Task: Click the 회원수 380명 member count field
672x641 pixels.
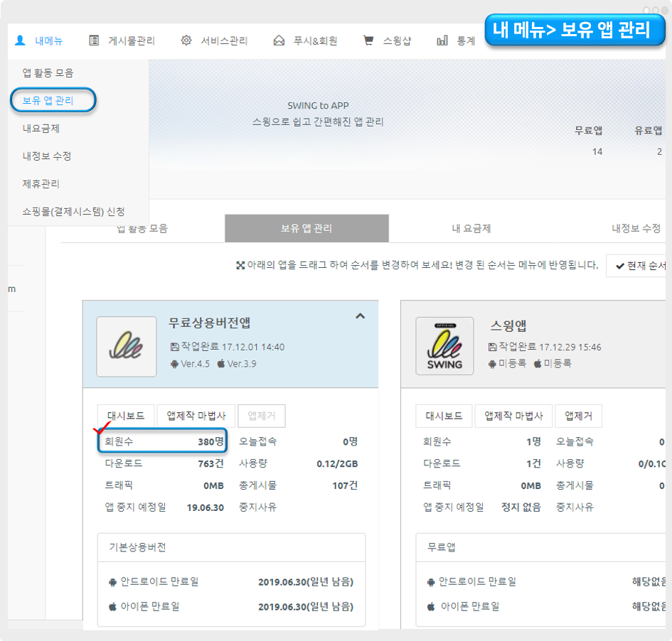Action: click(x=161, y=441)
